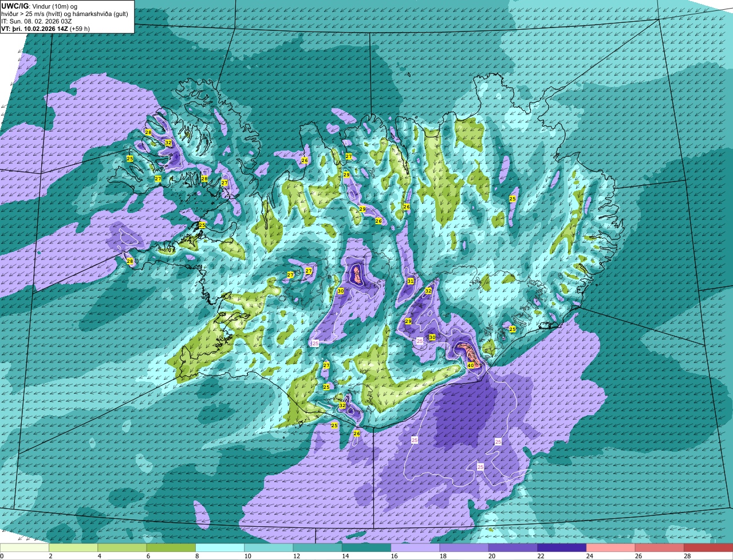Pick the red legend swatch above 28 m/s
Screen dimensions: 733x560
point(708,548)
